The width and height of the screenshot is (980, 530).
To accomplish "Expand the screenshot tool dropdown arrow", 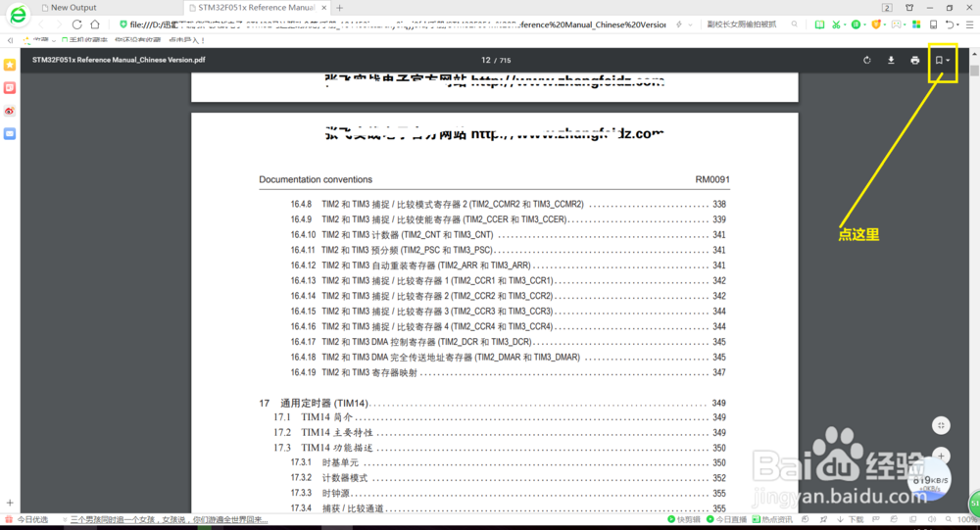I will (845, 25).
